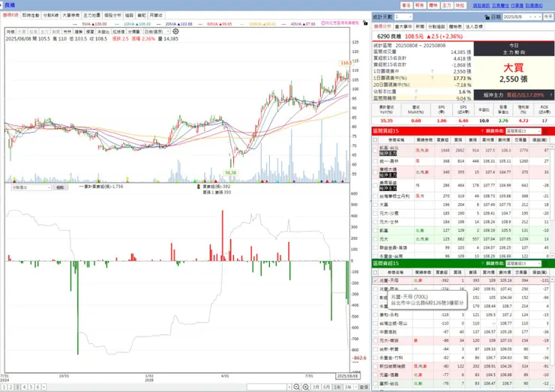
Task: Select the 摩根大通 broker row
Action: tap(460, 172)
